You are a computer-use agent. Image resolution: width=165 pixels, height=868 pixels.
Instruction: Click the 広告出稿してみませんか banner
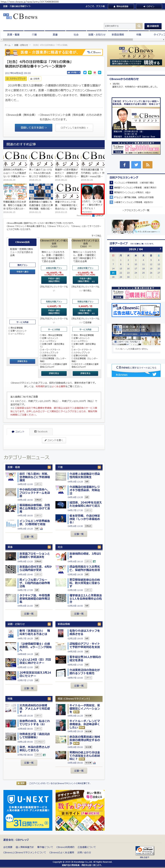click(136, 310)
